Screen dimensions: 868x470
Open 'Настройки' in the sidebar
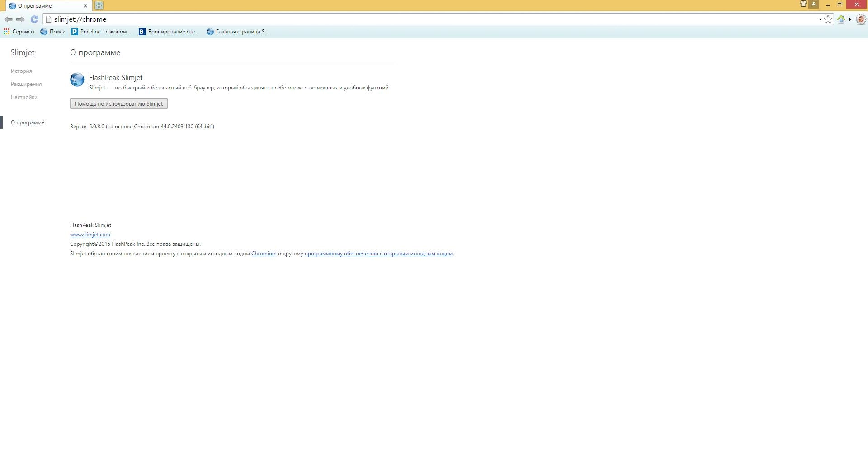(24, 97)
